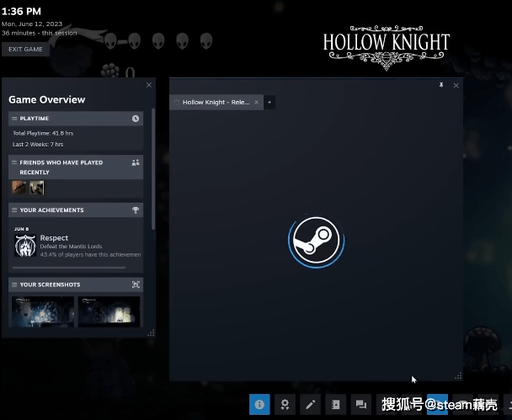Select the Hollow Knight - Rele... browser tab
This screenshot has width=512, height=420.
[x=216, y=102]
